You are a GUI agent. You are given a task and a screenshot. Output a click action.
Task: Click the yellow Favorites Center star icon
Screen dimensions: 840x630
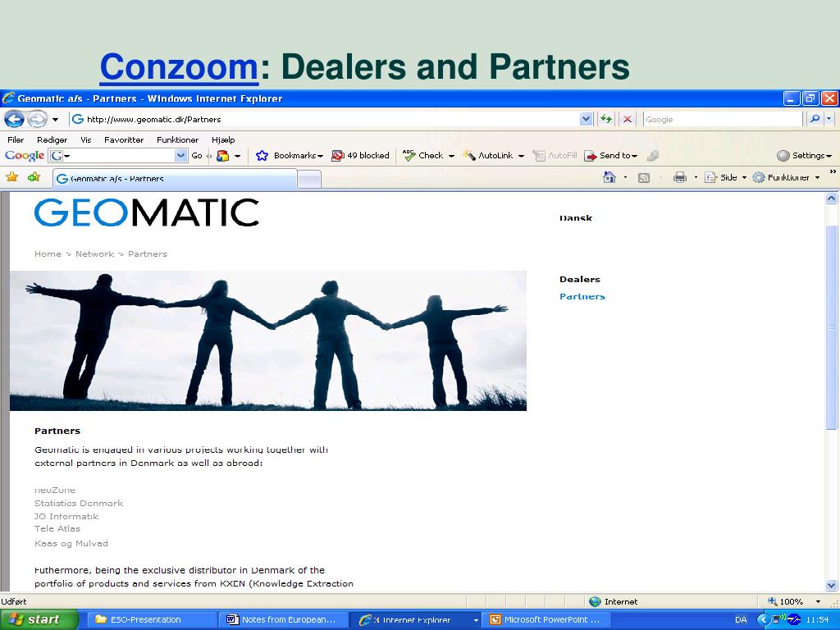coord(11,177)
